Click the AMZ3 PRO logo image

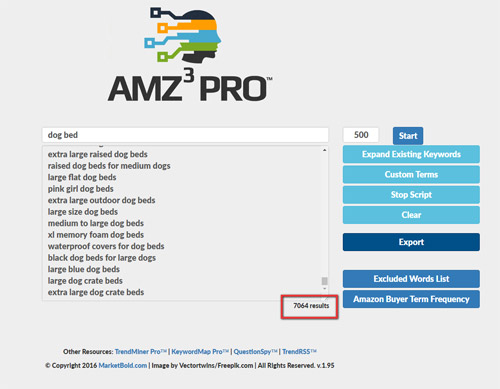point(190,54)
